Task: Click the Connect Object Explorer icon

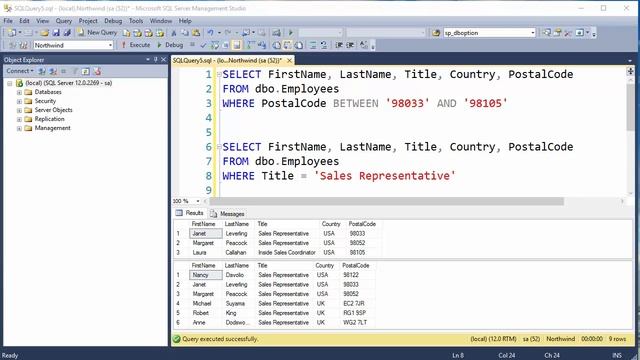Action: point(42,71)
